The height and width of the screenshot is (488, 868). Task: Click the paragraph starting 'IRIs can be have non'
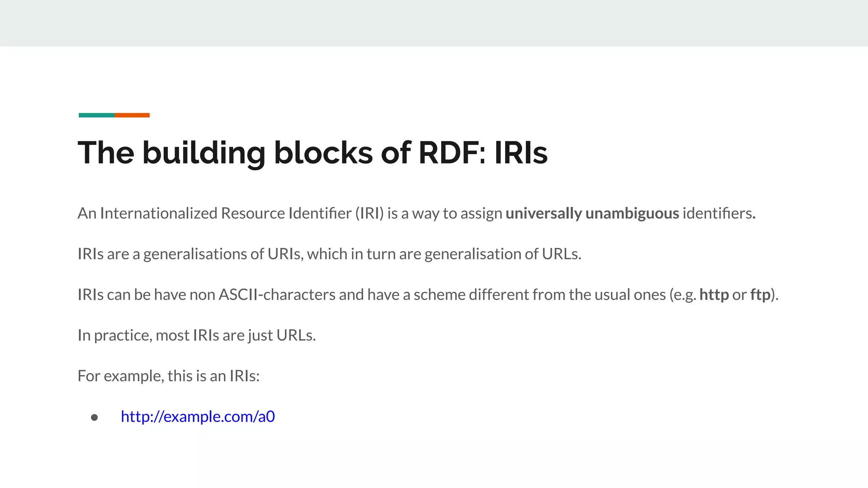(428, 294)
